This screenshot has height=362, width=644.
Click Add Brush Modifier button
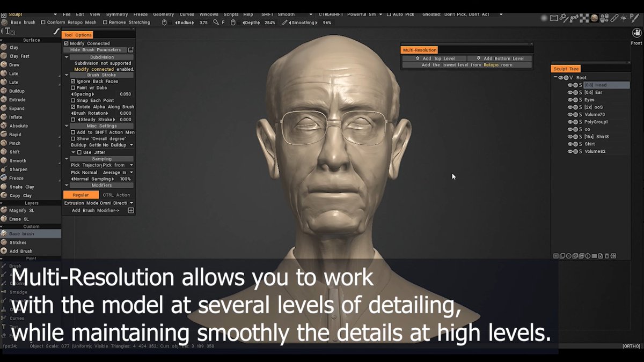(95, 211)
